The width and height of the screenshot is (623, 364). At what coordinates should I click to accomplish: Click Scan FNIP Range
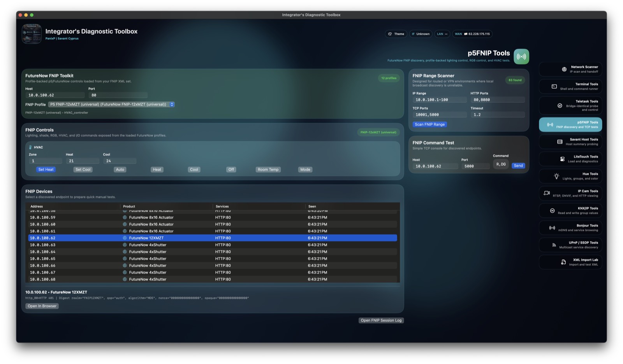pos(429,124)
